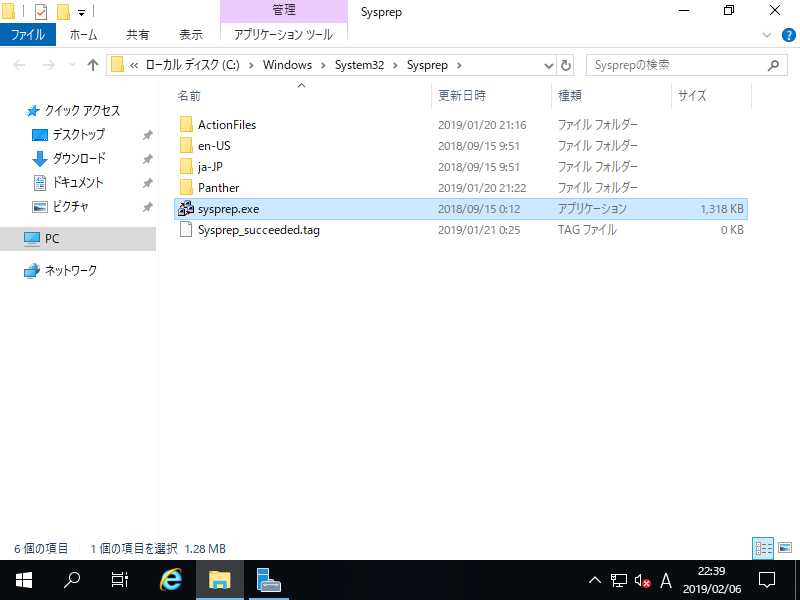The height and width of the screenshot is (600, 800).
Task: Open taskbar search magnifier
Action: click(x=72, y=580)
